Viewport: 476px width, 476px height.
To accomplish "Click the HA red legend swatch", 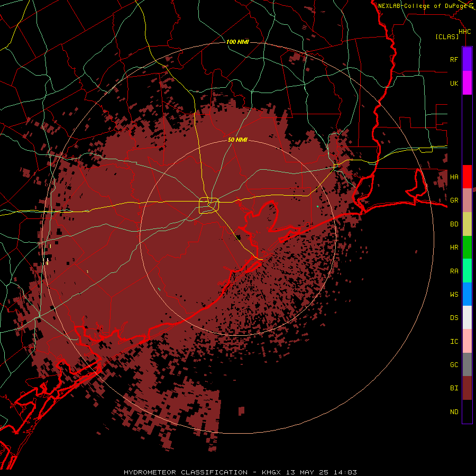I will tap(467, 177).
